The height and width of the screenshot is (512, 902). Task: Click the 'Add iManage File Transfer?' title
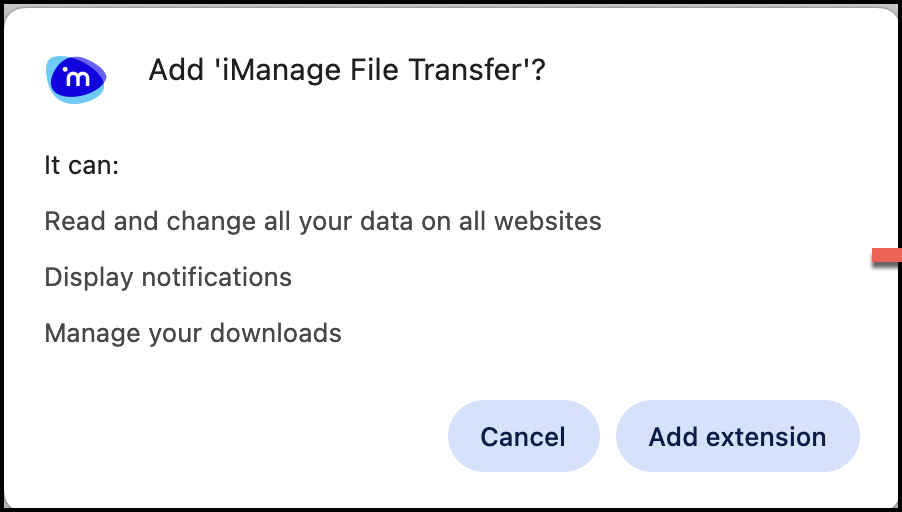pyautogui.click(x=346, y=71)
